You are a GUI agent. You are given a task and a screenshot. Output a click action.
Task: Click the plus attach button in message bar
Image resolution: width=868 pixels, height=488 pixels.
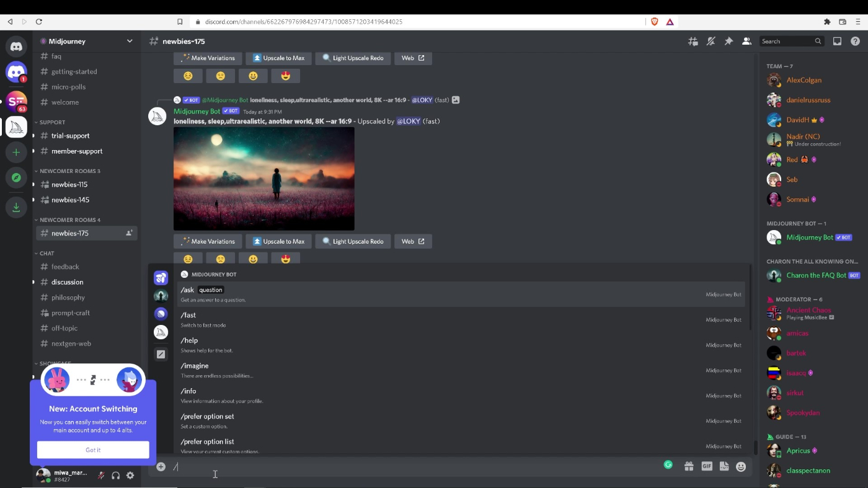[161, 466]
